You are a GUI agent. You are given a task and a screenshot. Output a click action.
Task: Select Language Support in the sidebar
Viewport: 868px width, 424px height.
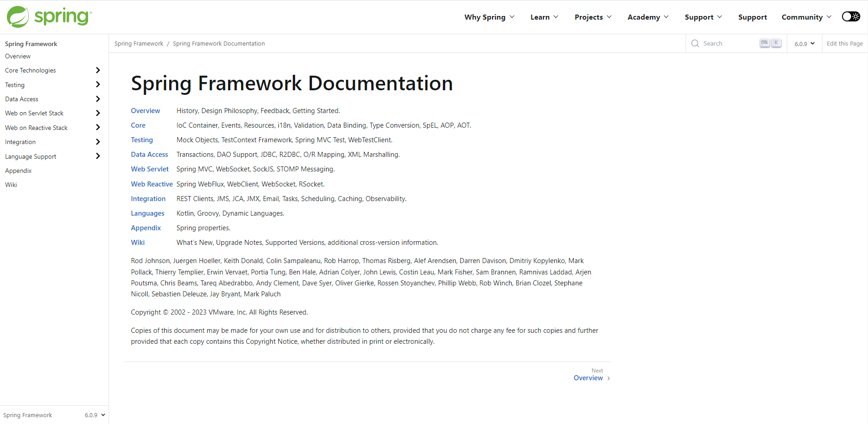[31, 156]
